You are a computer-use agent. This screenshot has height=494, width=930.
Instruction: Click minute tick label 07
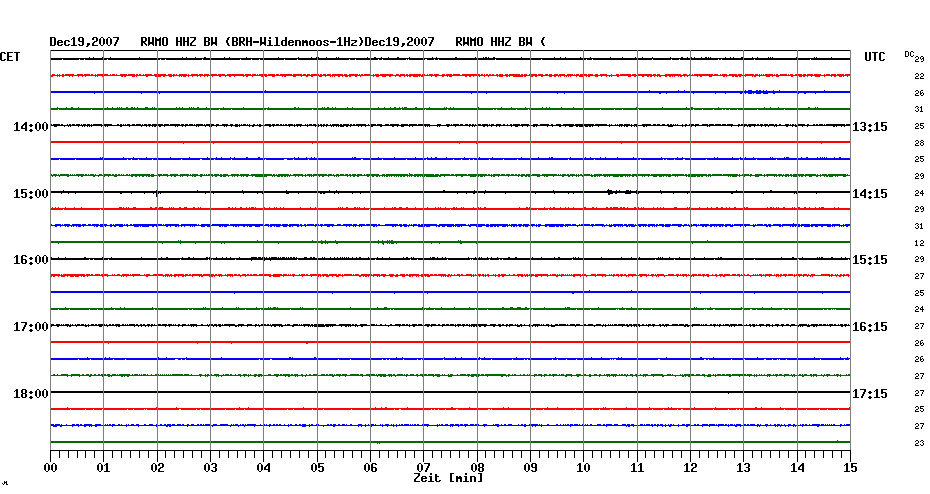click(423, 468)
